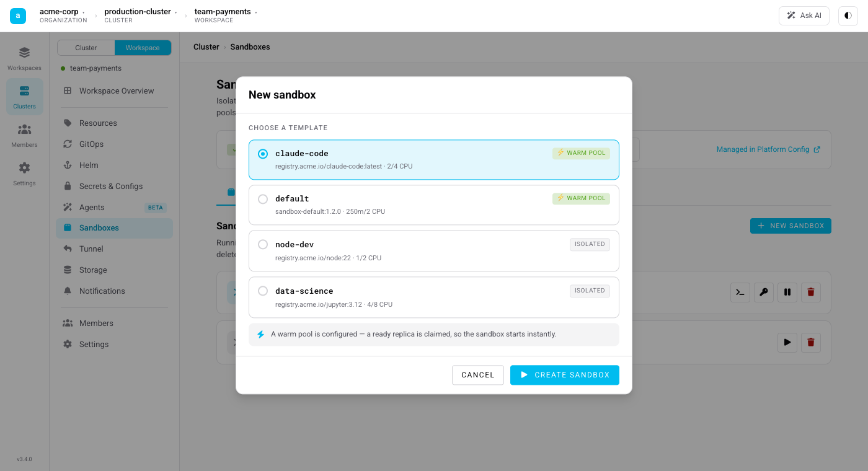Cancel the New sandbox dialog

pyautogui.click(x=478, y=375)
